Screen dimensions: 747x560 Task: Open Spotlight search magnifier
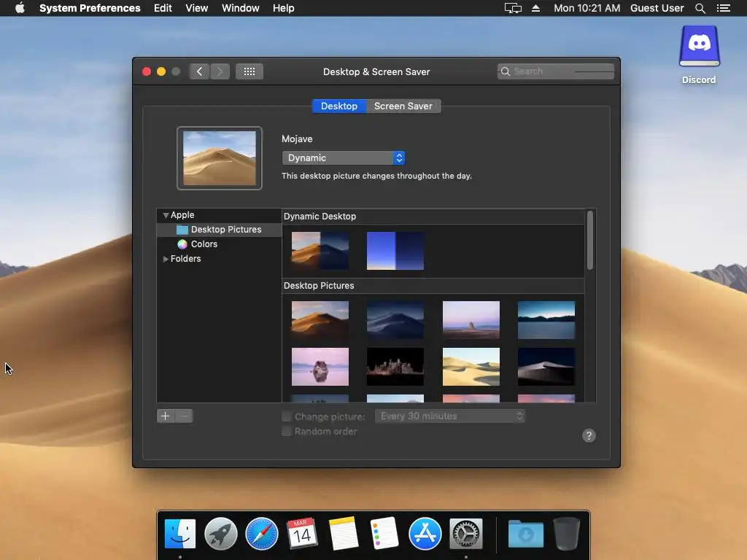[700, 8]
